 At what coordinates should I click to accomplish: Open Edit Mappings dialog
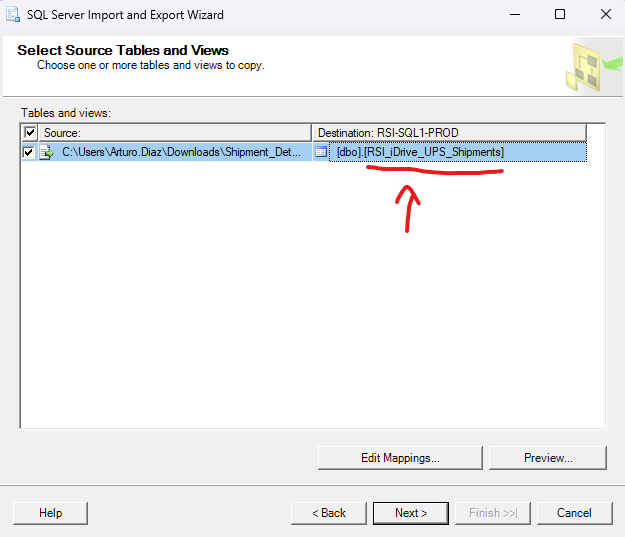pyautogui.click(x=400, y=458)
